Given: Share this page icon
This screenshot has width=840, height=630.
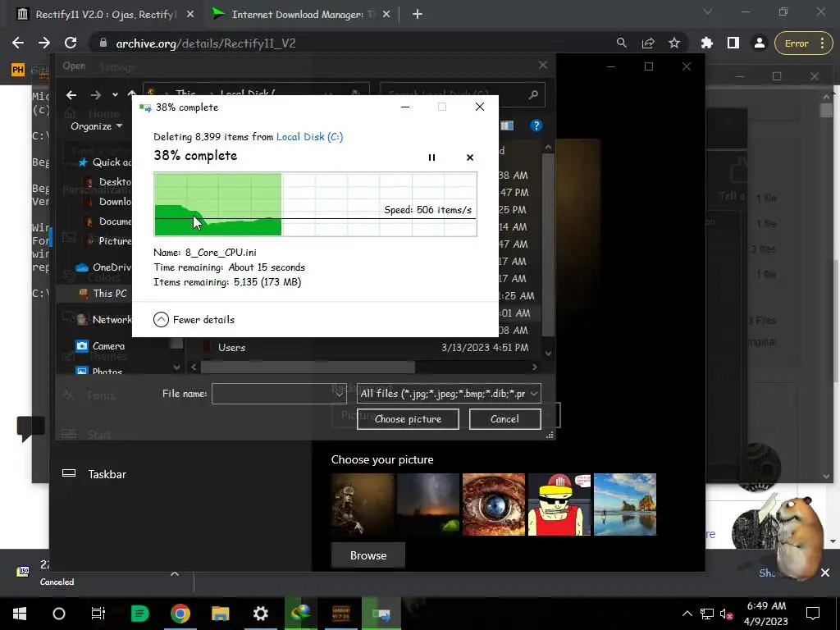Looking at the screenshot, I should click(648, 43).
